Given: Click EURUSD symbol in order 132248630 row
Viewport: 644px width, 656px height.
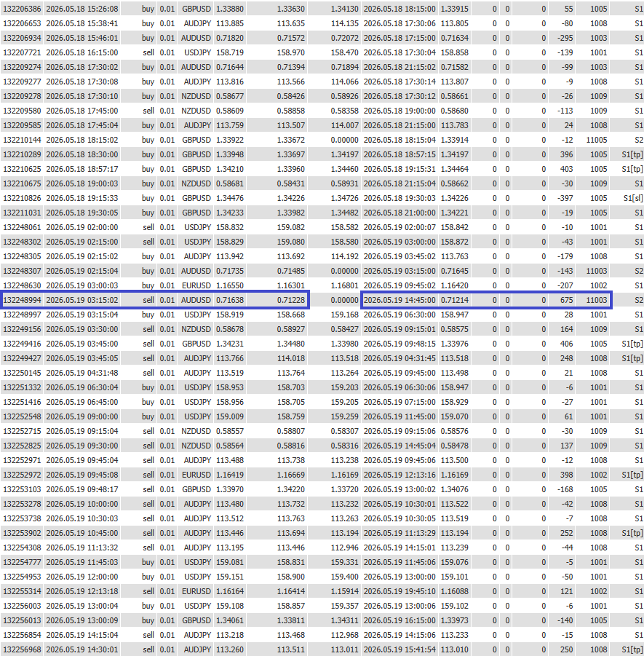Looking at the screenshot, I should (196, 285).
